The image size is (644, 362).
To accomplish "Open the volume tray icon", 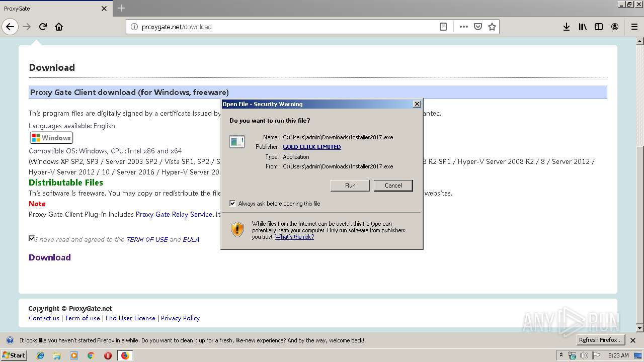I will coord(584,355).
